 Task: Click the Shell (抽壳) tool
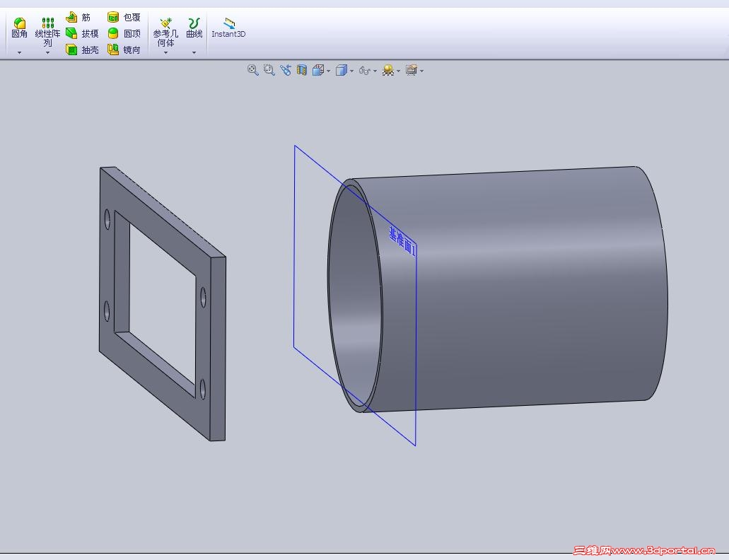(x=82, y=49)
